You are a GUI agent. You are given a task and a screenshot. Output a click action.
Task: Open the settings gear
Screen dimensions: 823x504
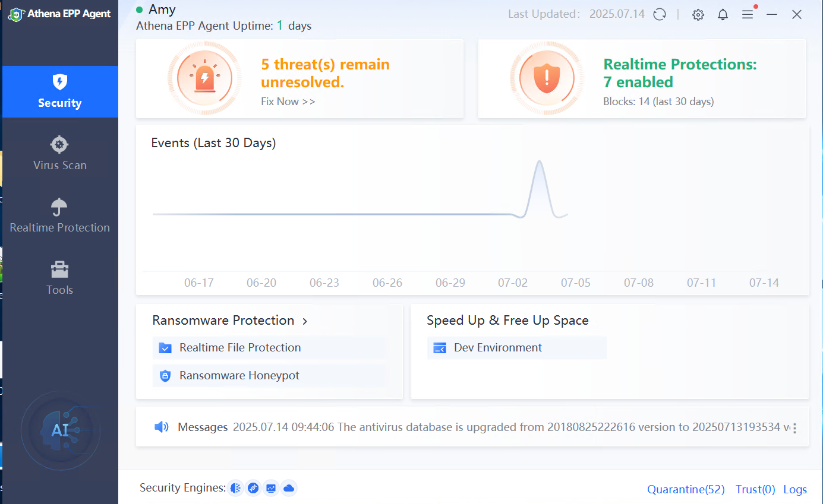click(x=698, y=15)
